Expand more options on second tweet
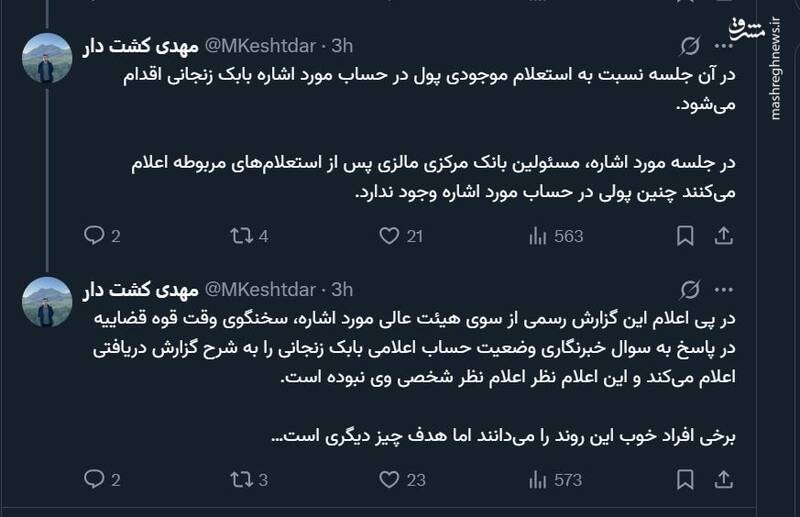This screenshot has width=800, height=517. 723,290
